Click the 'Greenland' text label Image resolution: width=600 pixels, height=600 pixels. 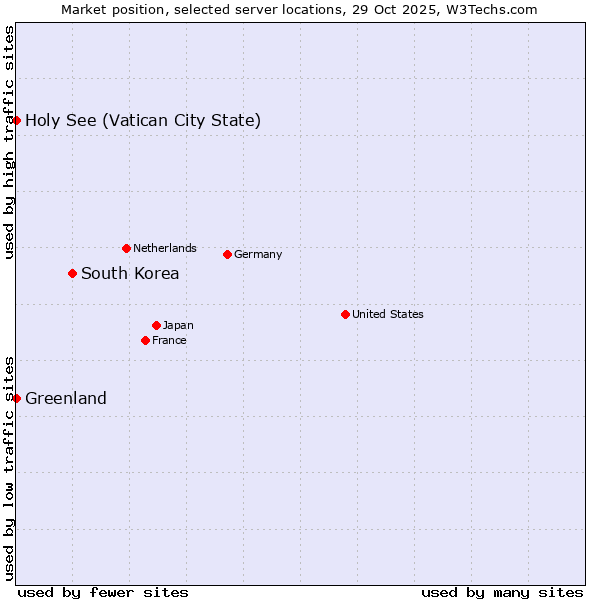(66, 399)
